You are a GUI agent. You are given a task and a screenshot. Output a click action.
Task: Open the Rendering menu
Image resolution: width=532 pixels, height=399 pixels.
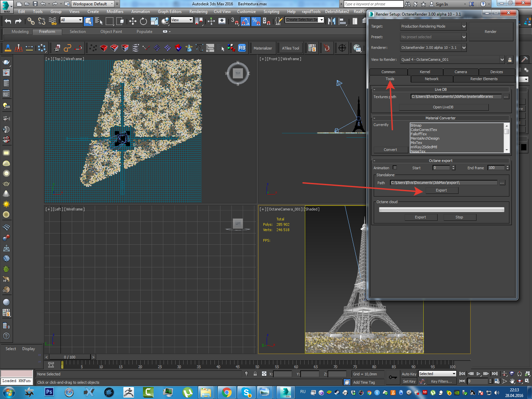click(x=198, y=12)
